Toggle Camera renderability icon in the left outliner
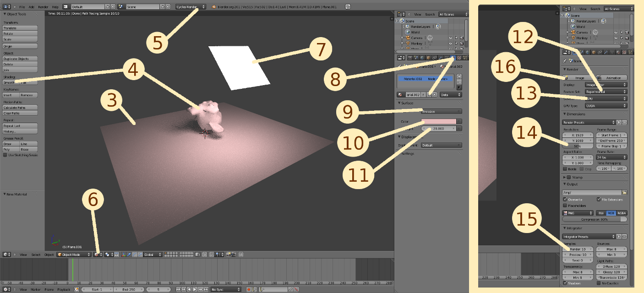Viewport: 644px width, 293px height. point(461,38)
